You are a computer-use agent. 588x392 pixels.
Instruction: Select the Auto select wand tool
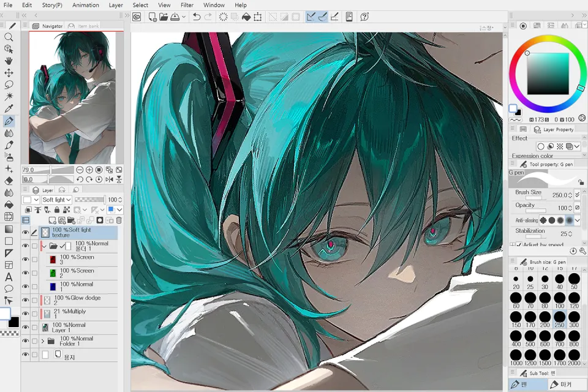pyautogui.click(x=9, y=97)
